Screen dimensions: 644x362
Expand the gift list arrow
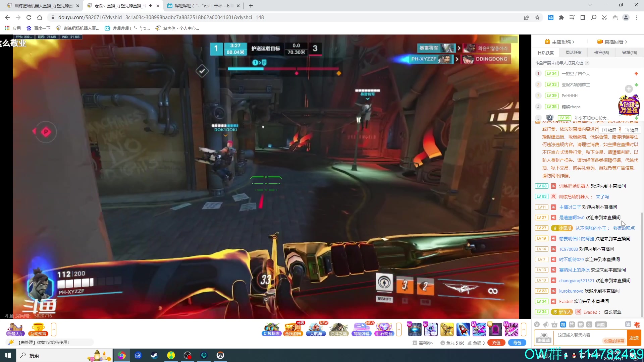point(524,329)
